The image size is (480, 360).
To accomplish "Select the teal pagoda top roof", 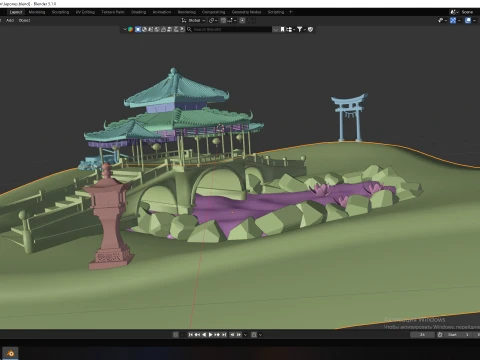I will pos(177,89).
